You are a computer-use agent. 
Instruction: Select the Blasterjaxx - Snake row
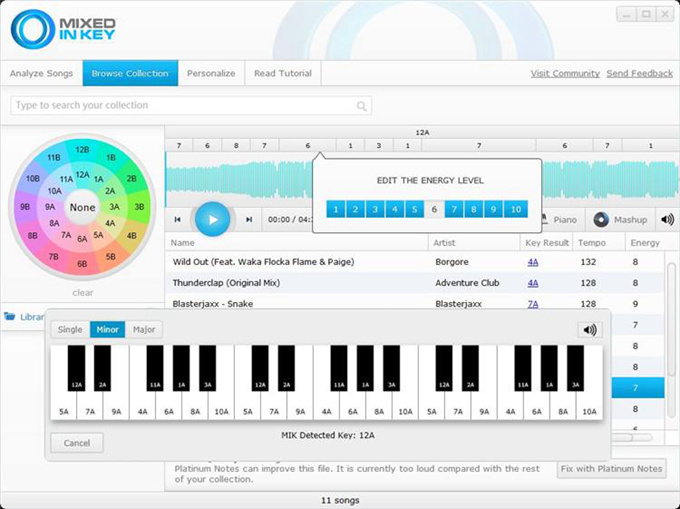click(x=414, y=303)
